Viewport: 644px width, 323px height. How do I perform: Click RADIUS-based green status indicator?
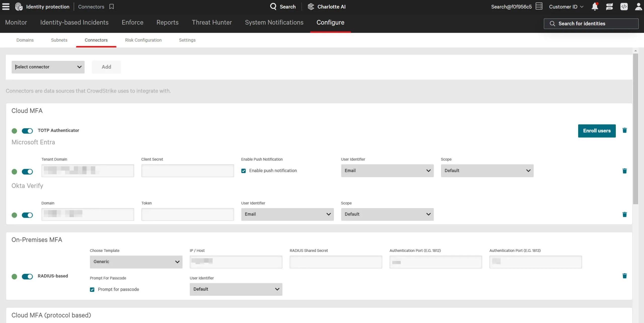pyautogui.click(x=14, y=277)
